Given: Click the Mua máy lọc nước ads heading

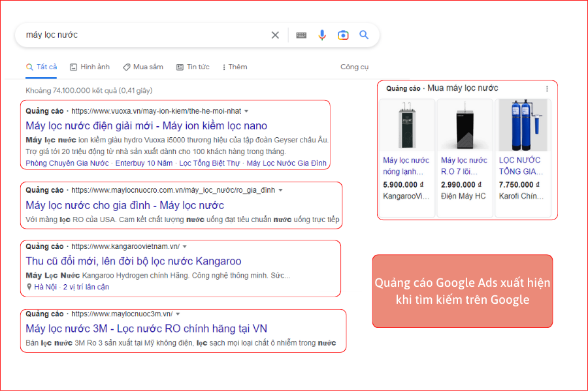Looking at the screenshot, I should pyautogui.click(x=463, y=88).
